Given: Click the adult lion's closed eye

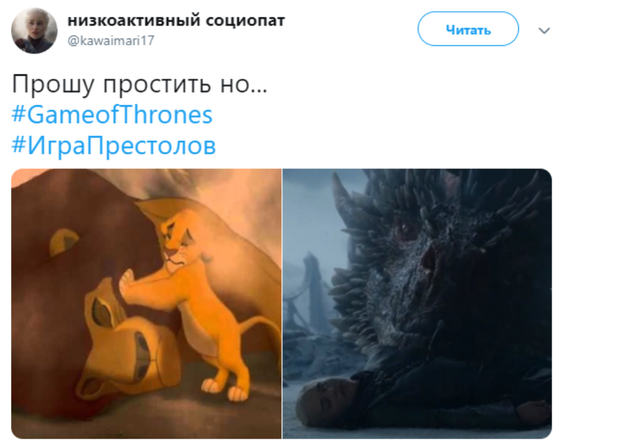Looking at the screenshot, I should coord(104,312).
